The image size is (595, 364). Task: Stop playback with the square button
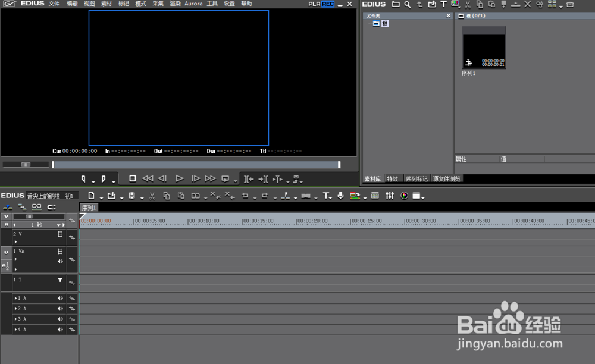point(133,178)
